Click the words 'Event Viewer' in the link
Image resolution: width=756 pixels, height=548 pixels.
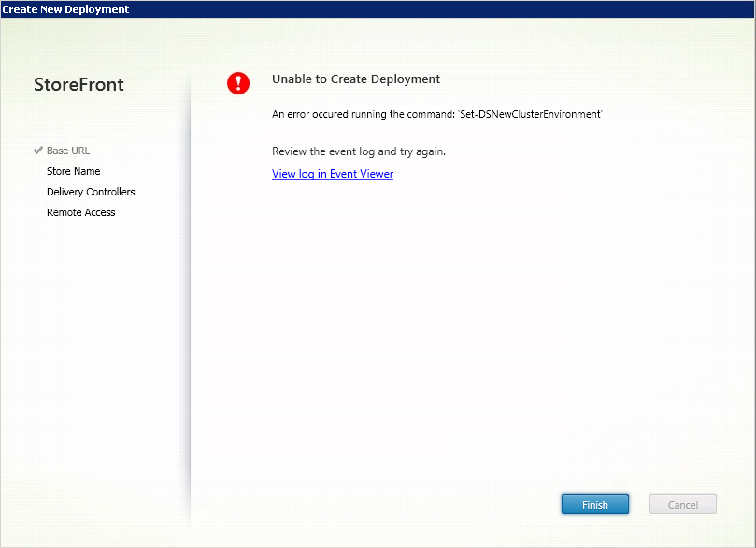click(362, 174)
